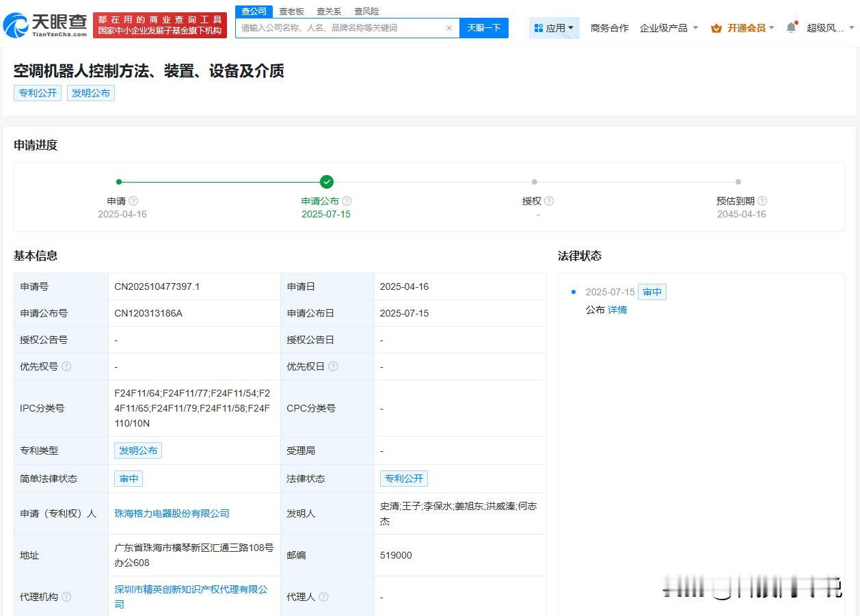
Task: Select postal code 519000
Action: click(x=396, y=555)
